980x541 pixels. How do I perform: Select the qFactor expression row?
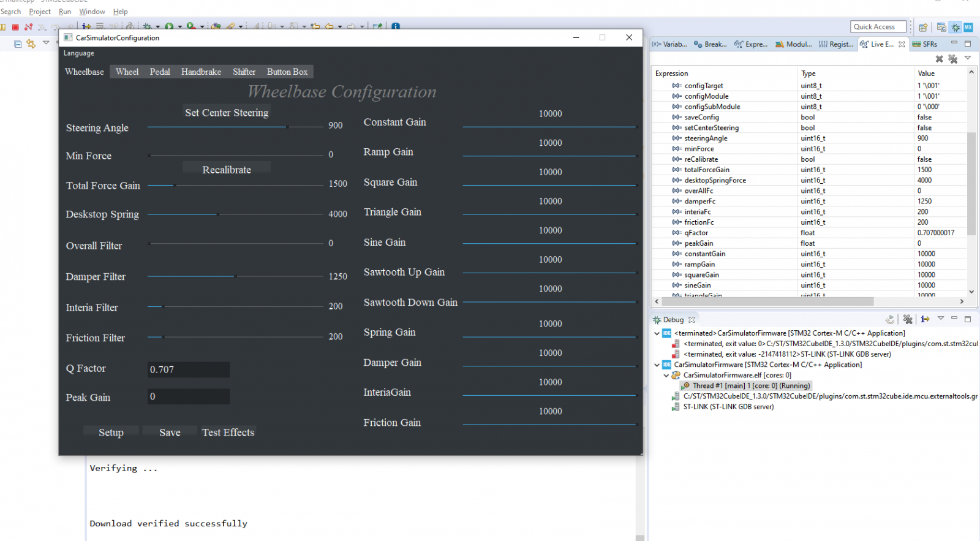[809, 233]
